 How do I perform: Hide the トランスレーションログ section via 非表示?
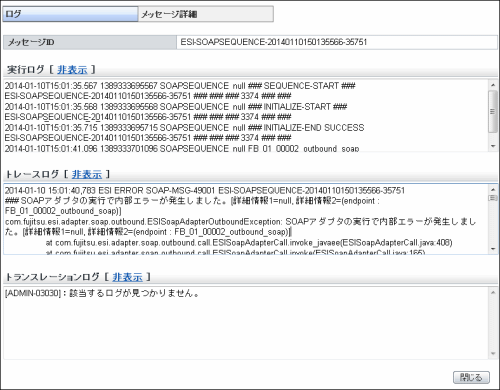click(127, 277)
